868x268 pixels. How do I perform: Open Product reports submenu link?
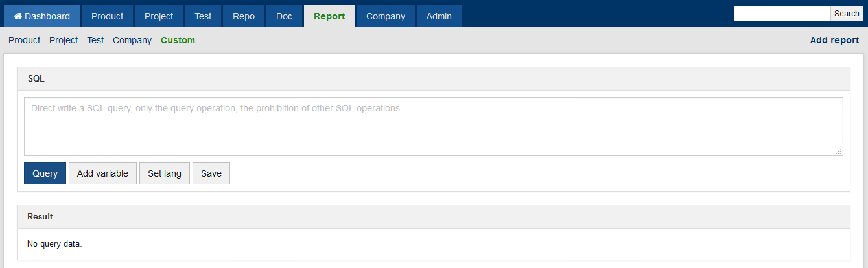tap(25, 40)
